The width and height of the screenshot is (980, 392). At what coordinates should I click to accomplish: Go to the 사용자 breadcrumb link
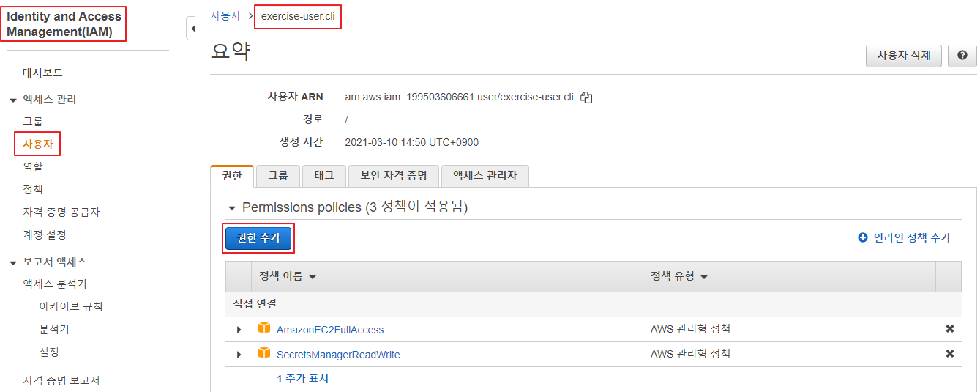point(225,16)
